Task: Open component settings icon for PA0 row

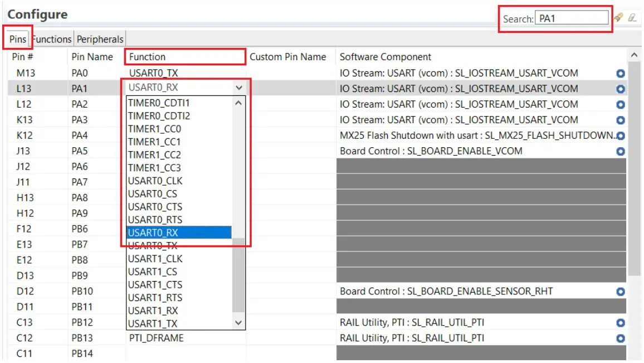Action: point(621,73)
